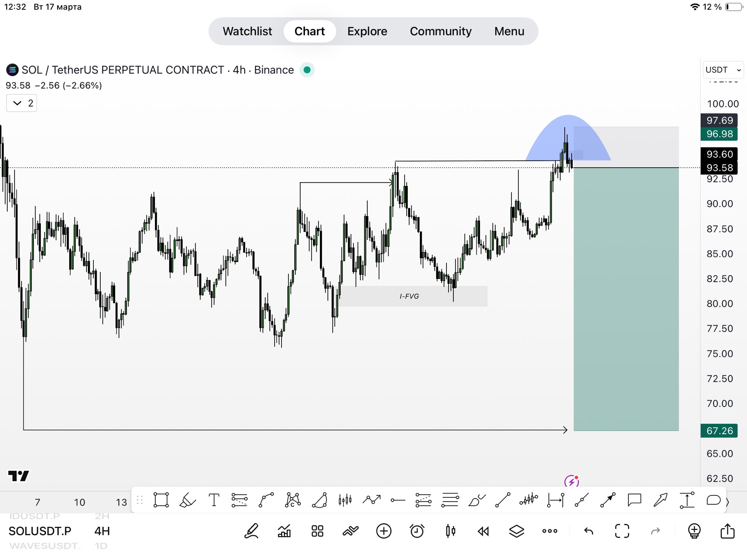
Task: Enter fullscreen mode with corner brackets icon
Action: click(622, 531)
